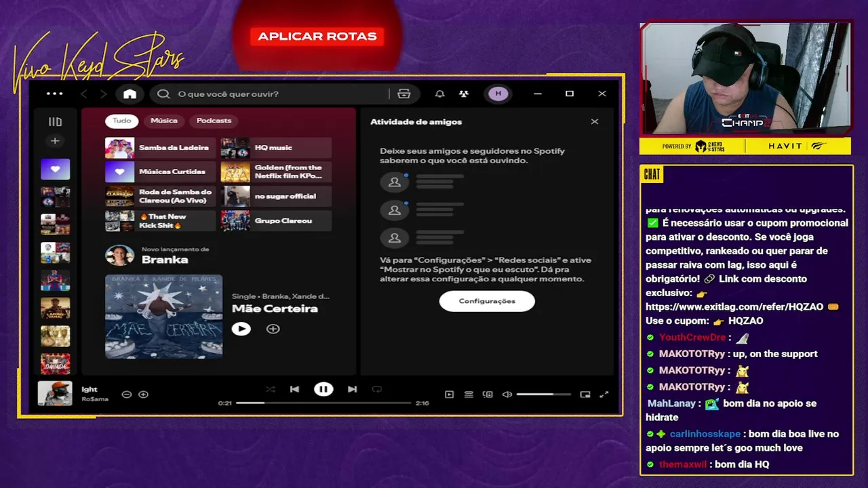Toggle shuffle in player bar
This screenshot has height=488, width=868.
coord(270,389)
